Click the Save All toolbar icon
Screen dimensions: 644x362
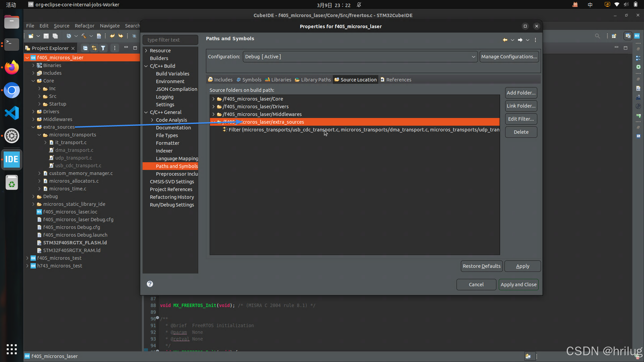point(55,36)
